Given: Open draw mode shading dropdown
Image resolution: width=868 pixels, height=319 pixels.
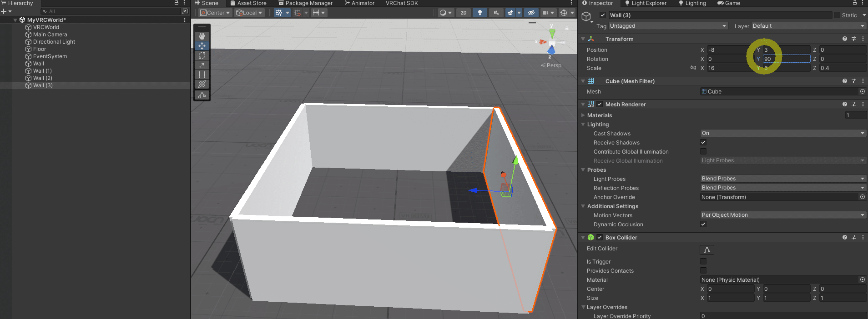Looking at the screenshot, I should coord(445,13).
